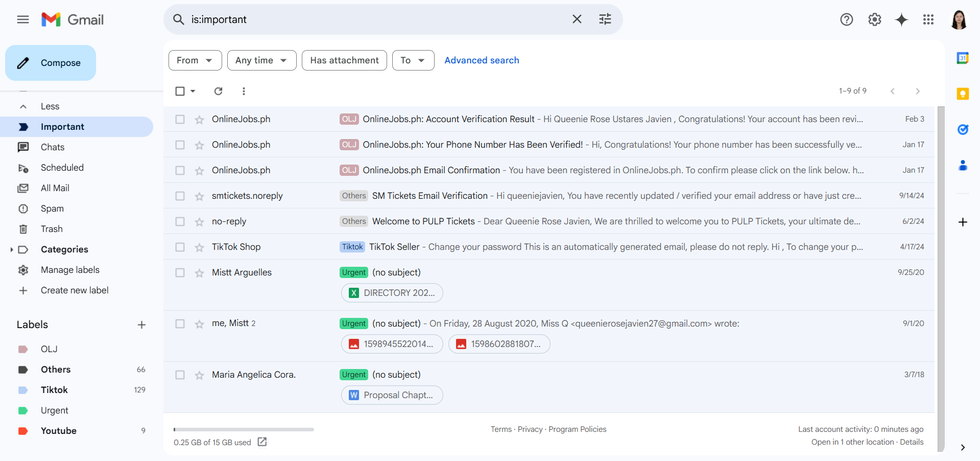Star the SM Tickets Email Verification message
The image size is (980, 461).
pyautogui.click(x=199, y=196)
